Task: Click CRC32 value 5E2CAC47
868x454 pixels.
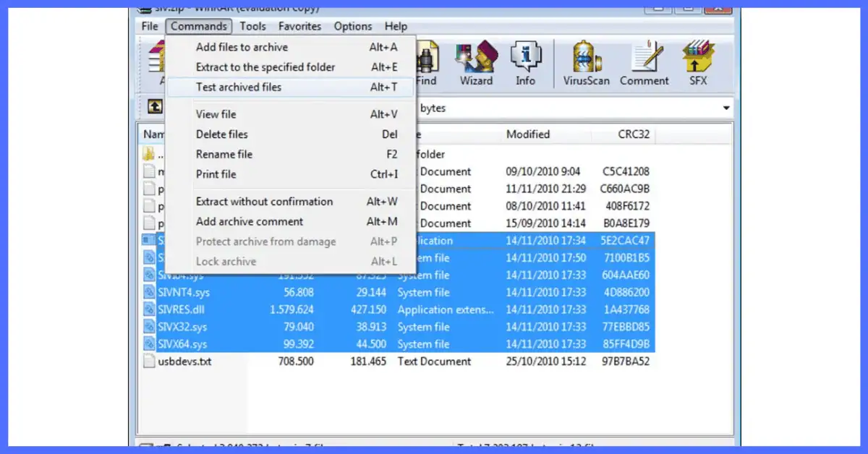Action: 626,241
